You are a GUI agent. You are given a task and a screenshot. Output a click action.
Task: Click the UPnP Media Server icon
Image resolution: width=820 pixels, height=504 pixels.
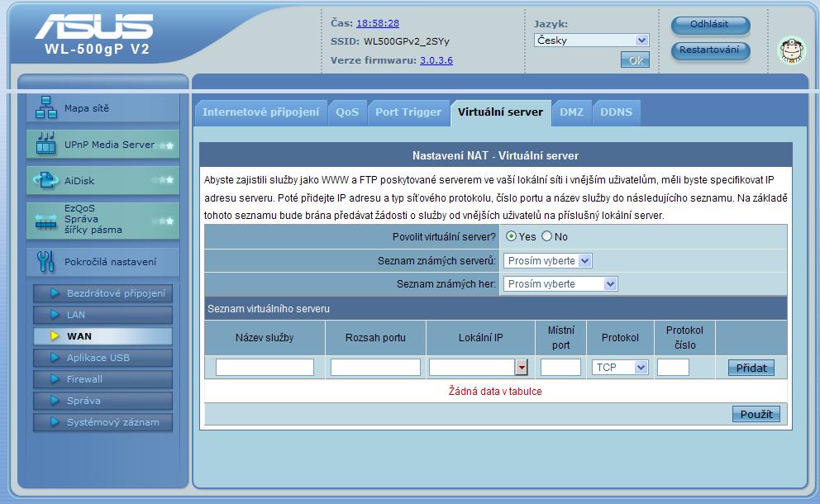[x=46, y=143]
